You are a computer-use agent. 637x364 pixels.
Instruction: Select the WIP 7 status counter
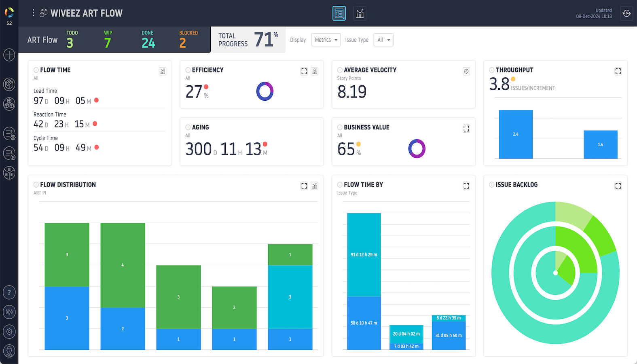pos(108,39)
